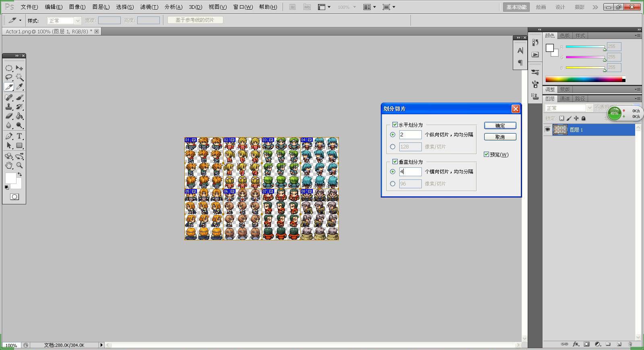Uncheck 垂直划分为 checkbox
This screenshot has height=350, width=644.
(x=395, y=162)
